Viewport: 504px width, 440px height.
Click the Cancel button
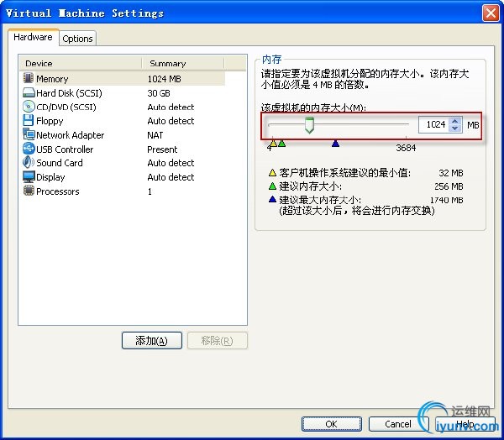[x=398, y=424]
